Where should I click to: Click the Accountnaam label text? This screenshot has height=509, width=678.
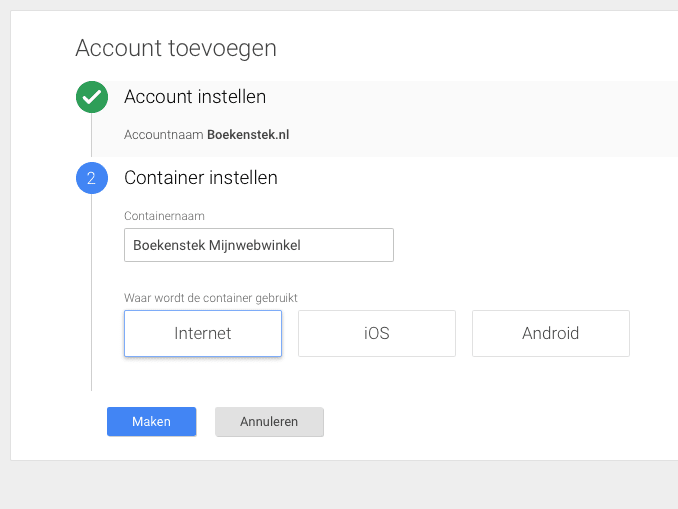(x=164, y=134)
